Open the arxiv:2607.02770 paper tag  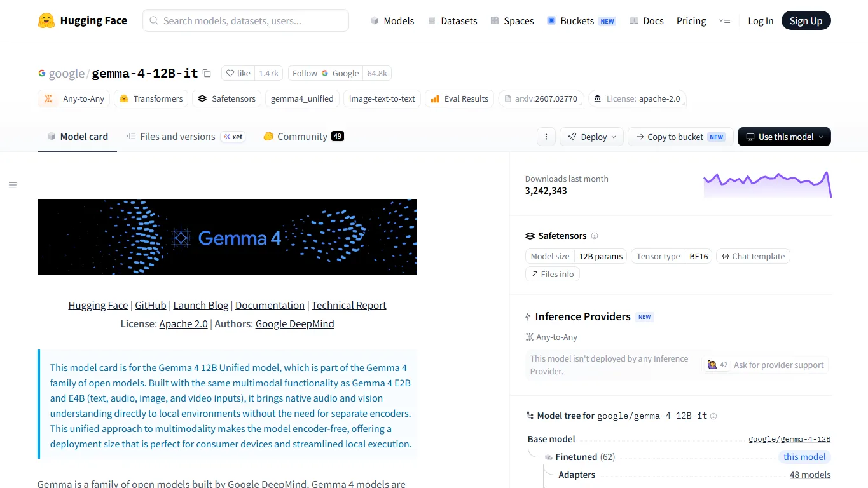click(x=541, y=98)
